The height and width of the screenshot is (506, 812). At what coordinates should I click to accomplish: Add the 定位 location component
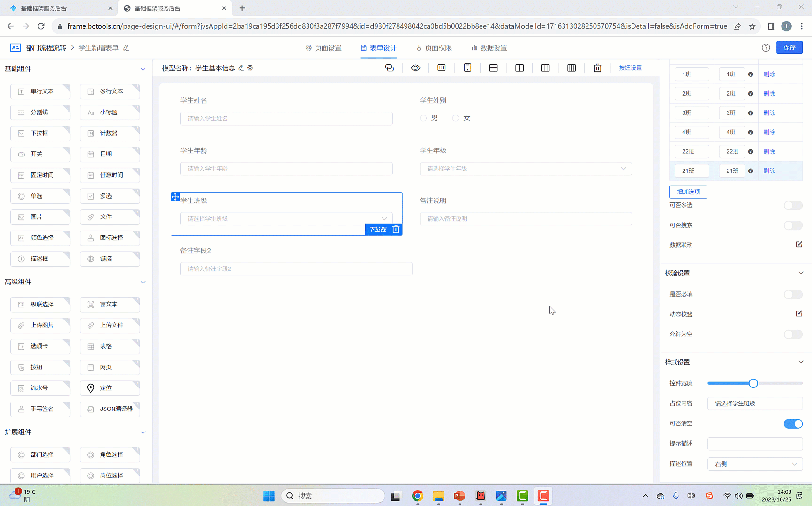click(110, 388)
